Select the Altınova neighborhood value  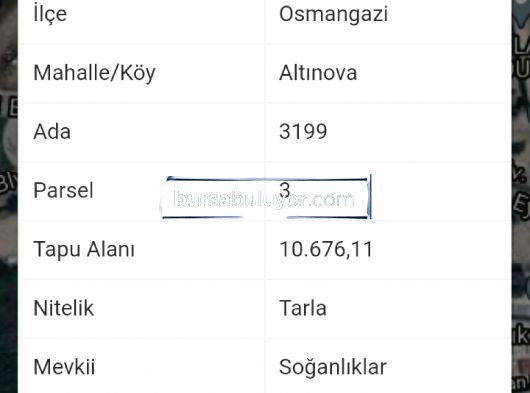[318, 73]
